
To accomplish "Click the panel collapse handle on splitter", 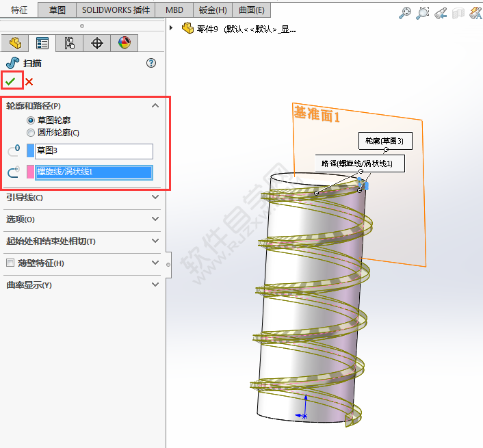I will click(x=168, y=265).
